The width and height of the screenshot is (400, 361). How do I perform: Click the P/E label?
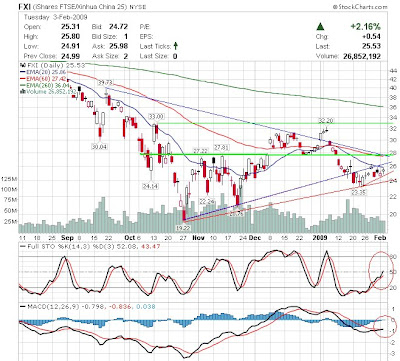click(145, 27)
